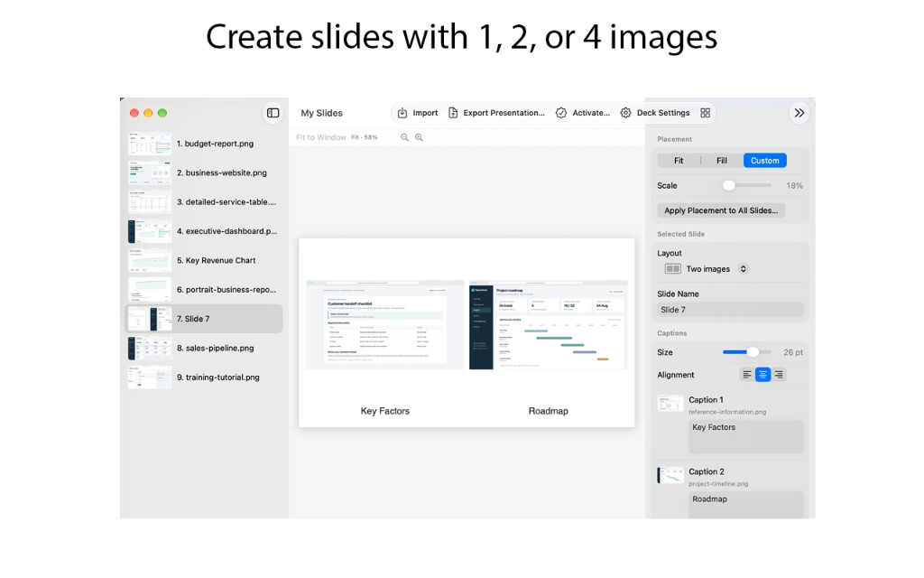This screenshot has height=578, width=924.
Task: Collapse inspector with double-chevron icon
Action: (x=799, y=113)
